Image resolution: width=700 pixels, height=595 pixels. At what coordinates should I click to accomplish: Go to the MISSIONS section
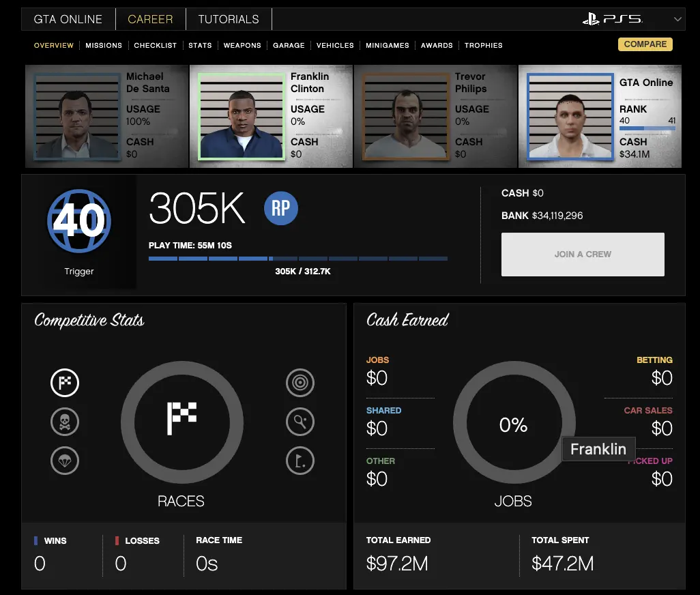[x=104, y=46]
